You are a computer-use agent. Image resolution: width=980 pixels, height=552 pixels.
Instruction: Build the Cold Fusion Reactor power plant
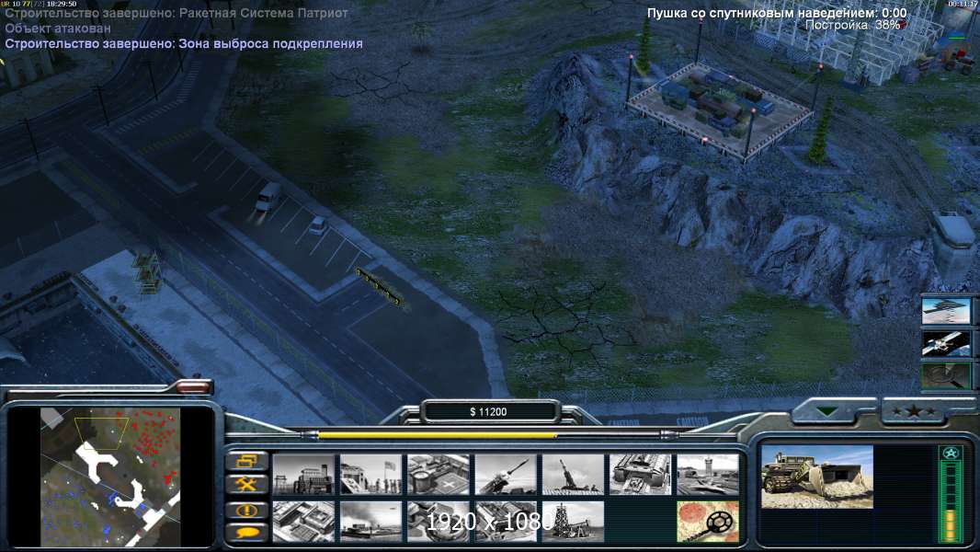[303, 475]
